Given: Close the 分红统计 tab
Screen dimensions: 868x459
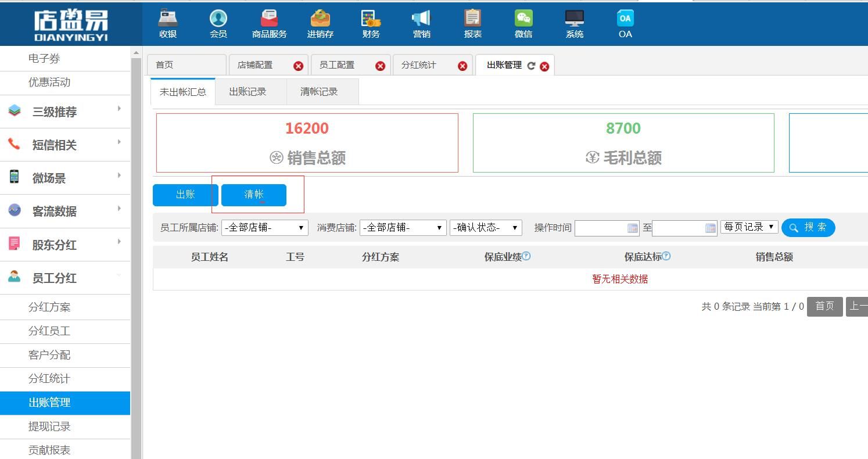Looking at the screenshot, I should tap(462, 66).
